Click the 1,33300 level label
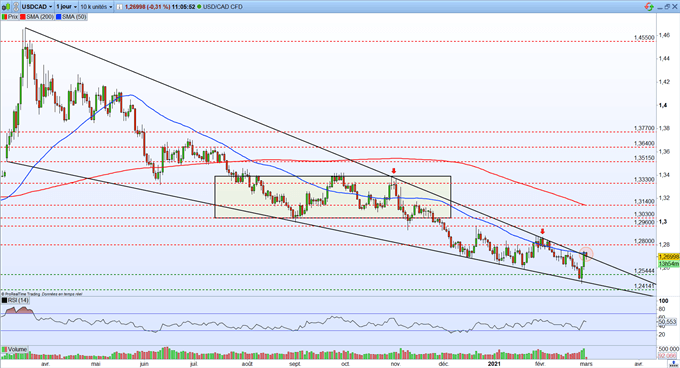Image resolution: width=680 pixels, height=368 pixels. click(x=644, y=179)
